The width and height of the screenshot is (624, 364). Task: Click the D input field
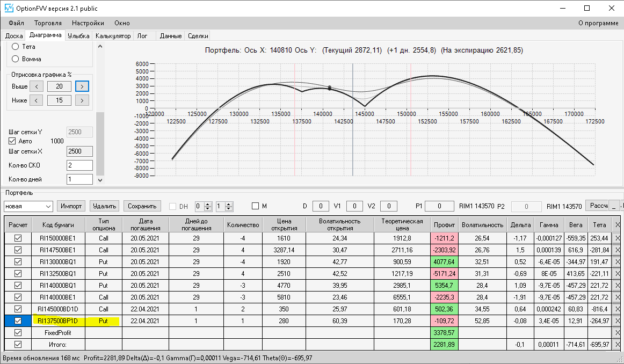321,206
